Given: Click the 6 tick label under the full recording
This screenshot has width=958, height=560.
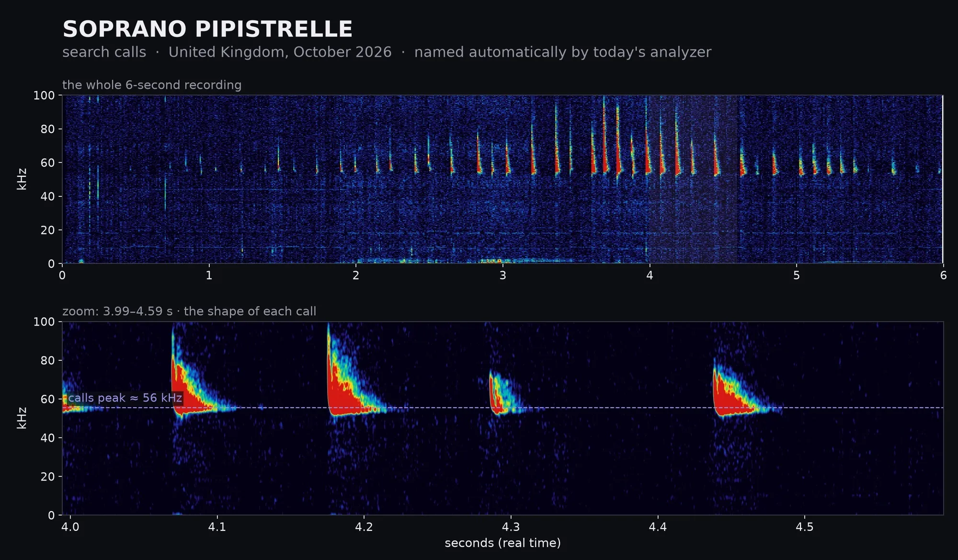Looking at the screenshot, I should click(x=943, y=275).
